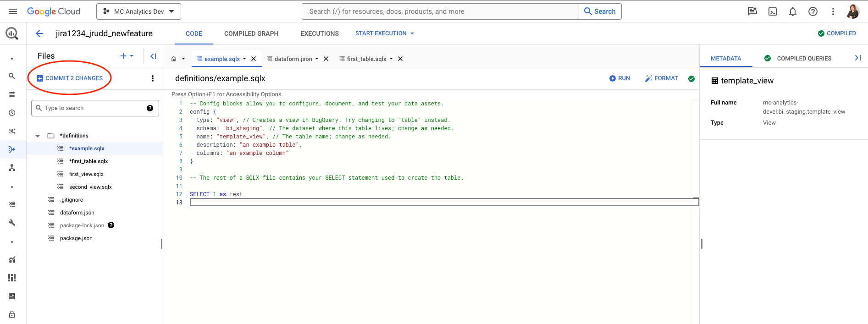The image size is (868, 324).
Task: Open the help question mark menu
Action: (813, 11)
